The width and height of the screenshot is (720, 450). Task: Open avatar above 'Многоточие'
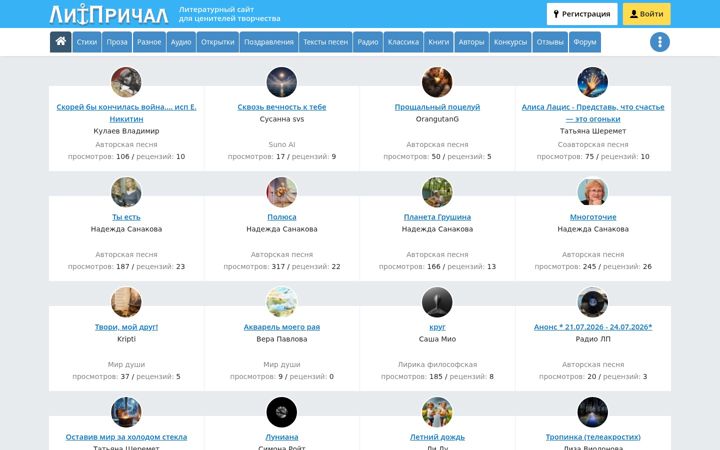593,192
